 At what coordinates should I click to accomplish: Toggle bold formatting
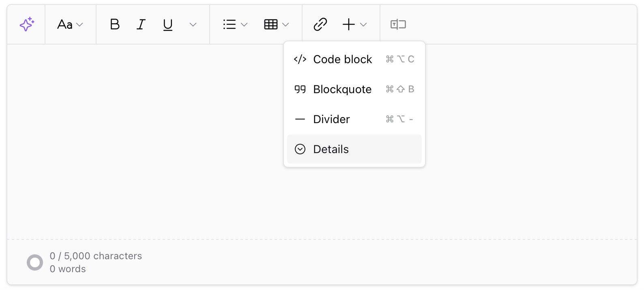coord(115,24)
